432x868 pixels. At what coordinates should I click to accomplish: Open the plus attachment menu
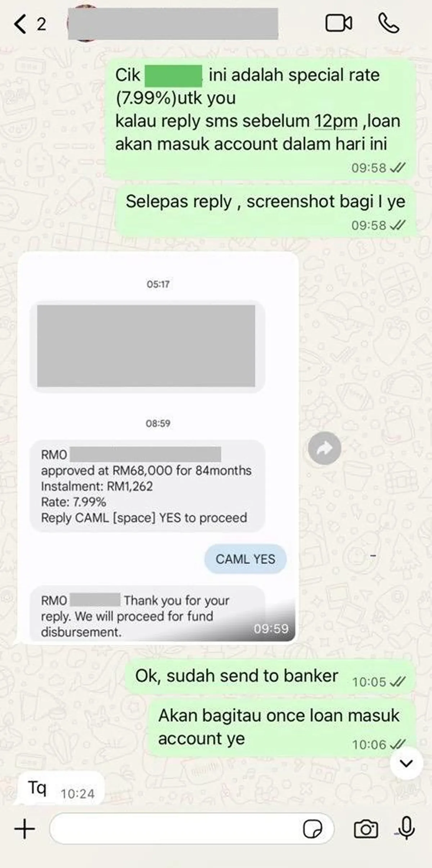24,829
